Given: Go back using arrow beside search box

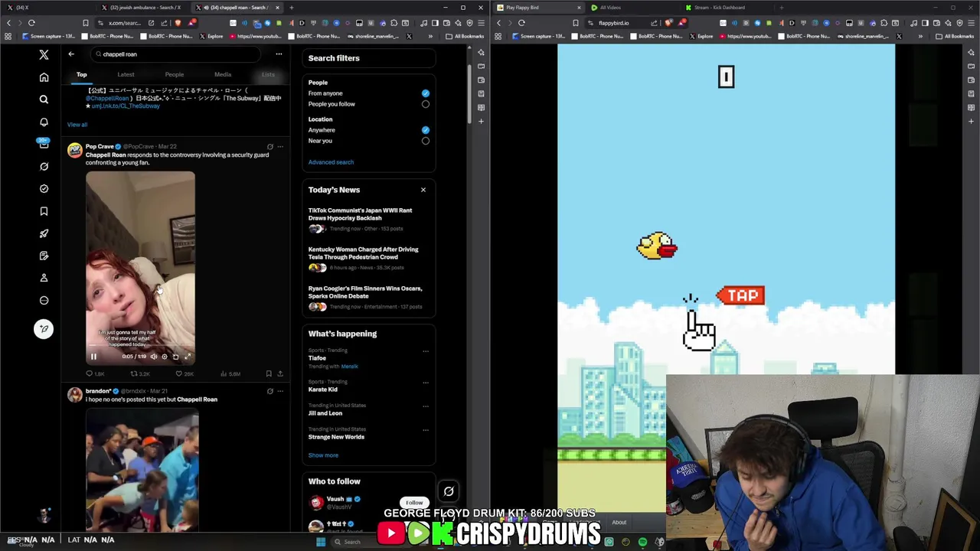Looking at the screenshot, I should (x=71, y=54).
